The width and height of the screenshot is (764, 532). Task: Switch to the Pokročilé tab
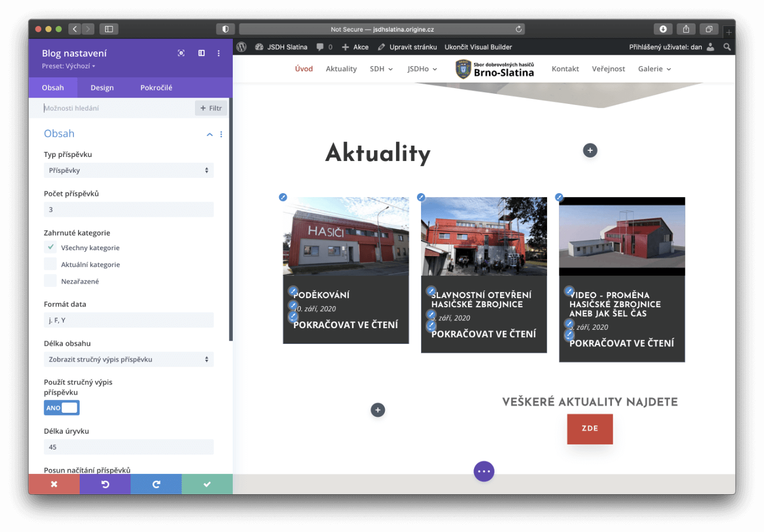click(156, 88)
